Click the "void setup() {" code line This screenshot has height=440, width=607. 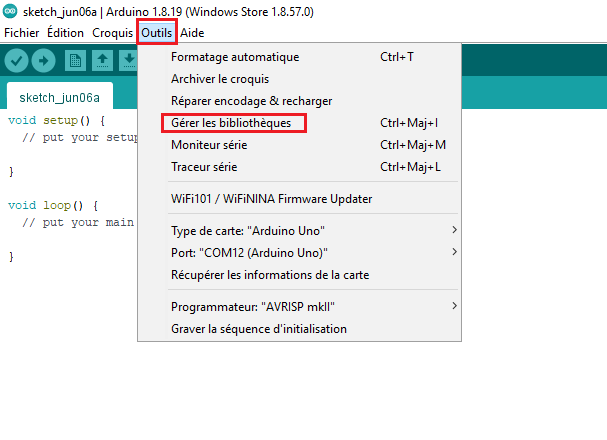57,121
